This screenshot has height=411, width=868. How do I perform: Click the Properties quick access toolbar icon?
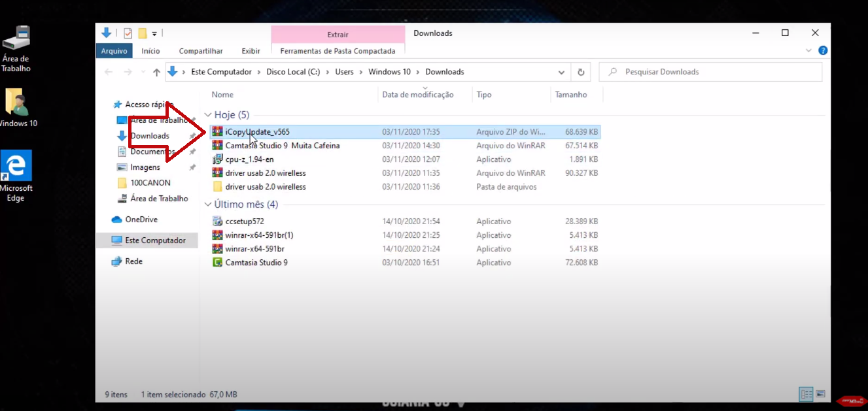[x=128, y=33]
